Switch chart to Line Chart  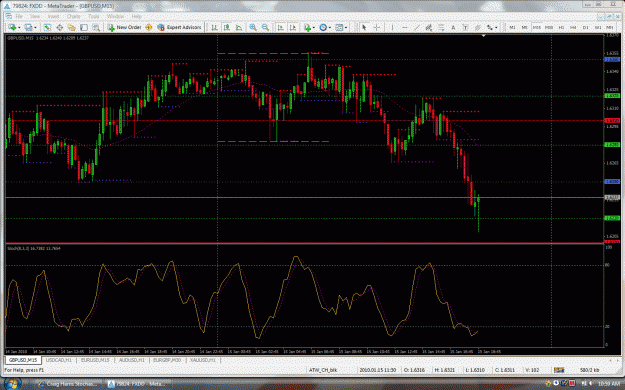(239, 28)
